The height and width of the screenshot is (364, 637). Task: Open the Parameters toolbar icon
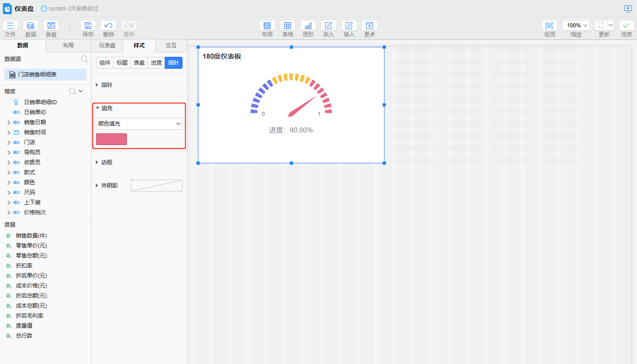point(51,26)
